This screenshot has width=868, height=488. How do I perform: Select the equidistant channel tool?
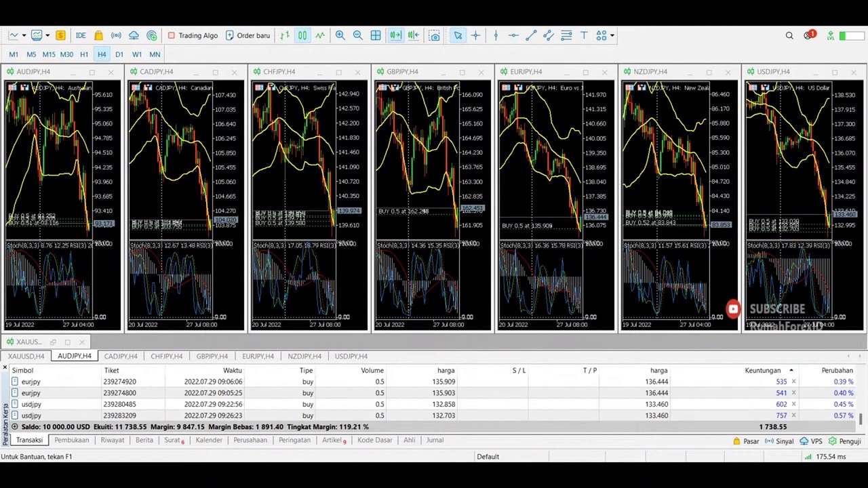click(x=549, y=35)
